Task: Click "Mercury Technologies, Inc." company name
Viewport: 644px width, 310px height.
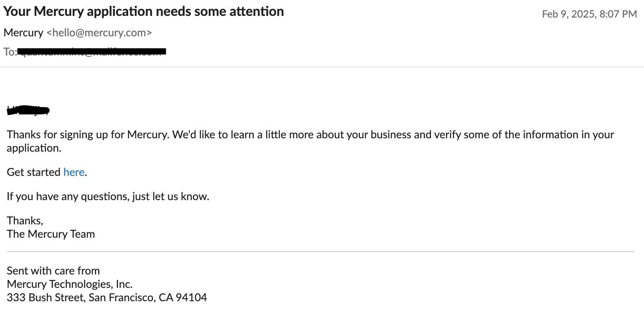Action: (x=70, y=284)
